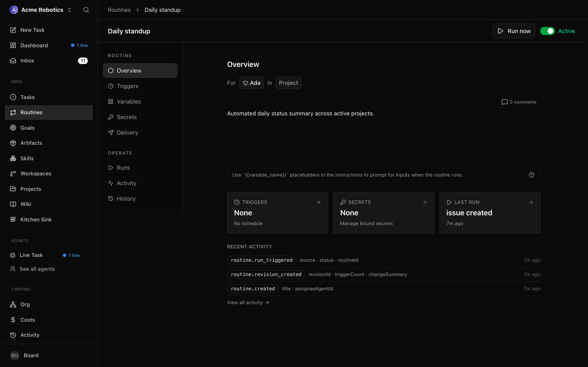The image size is (588, 367).
Task: Open the Org chart icon
Action: (13, 305)
